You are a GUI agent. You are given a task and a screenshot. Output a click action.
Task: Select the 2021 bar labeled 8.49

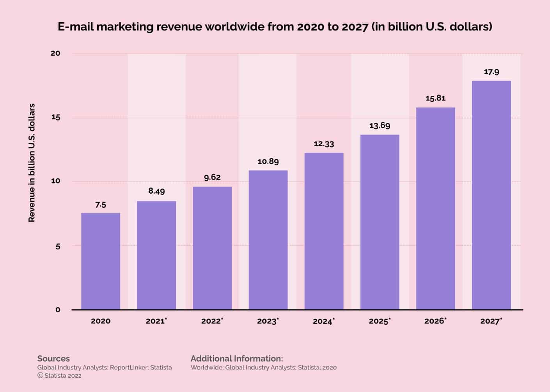click(156, 255)
